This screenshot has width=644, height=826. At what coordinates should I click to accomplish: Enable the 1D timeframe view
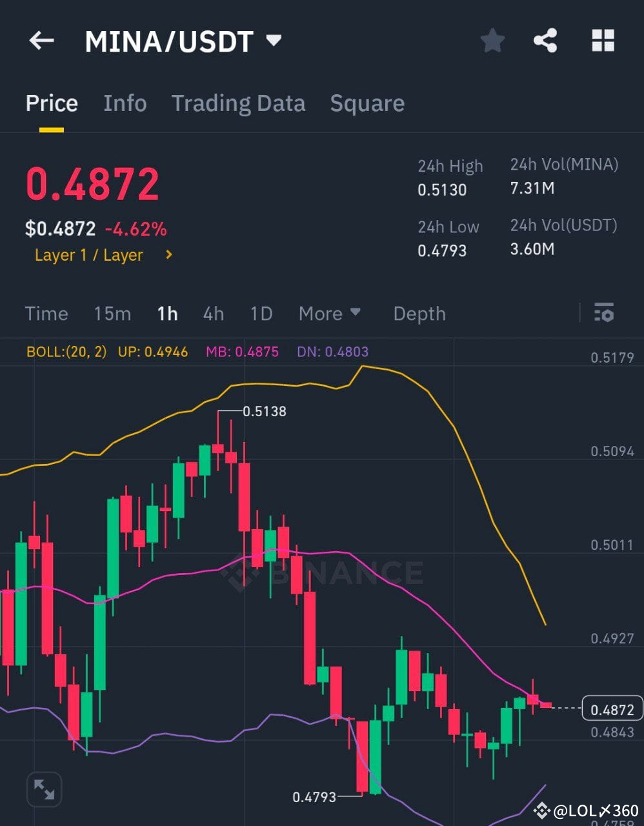(261, 313)
